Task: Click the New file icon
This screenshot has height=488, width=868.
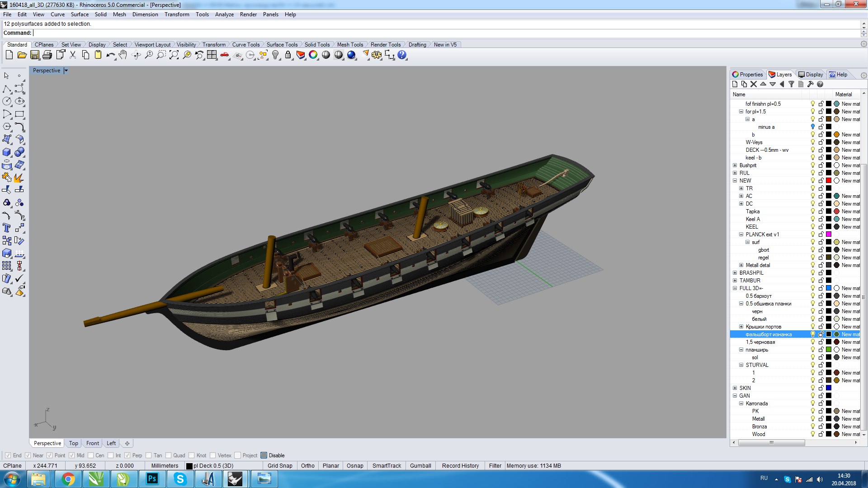Action: click(x=9, y=55)
